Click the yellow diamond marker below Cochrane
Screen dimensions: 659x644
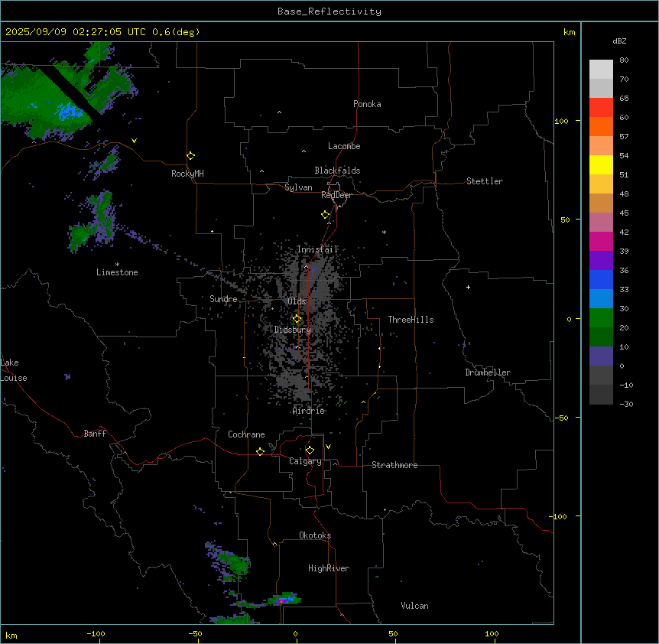[260, 451]
